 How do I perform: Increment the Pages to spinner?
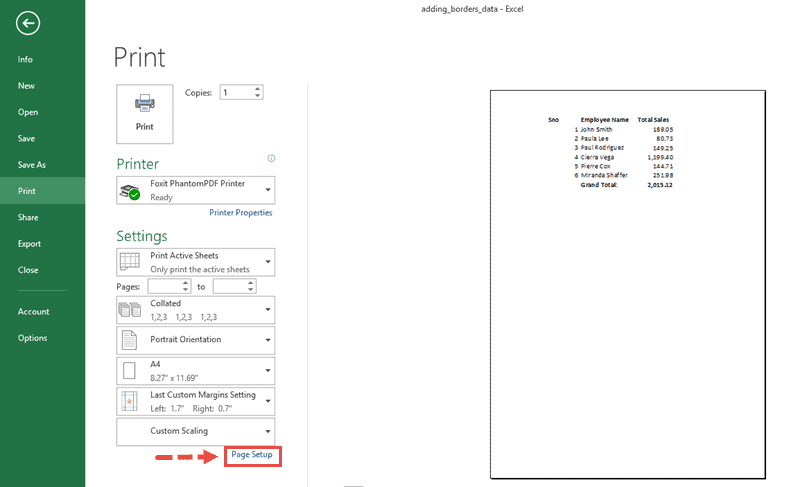(x=251, y=283)
